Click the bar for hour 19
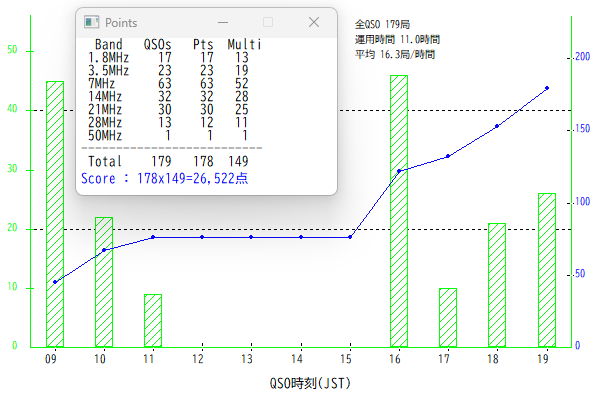 [547, 270]
